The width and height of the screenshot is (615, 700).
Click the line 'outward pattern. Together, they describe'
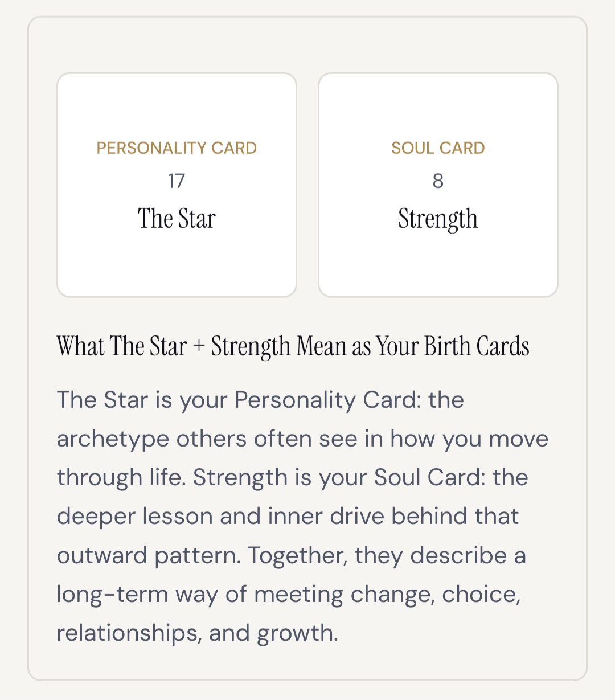(291, 555)
